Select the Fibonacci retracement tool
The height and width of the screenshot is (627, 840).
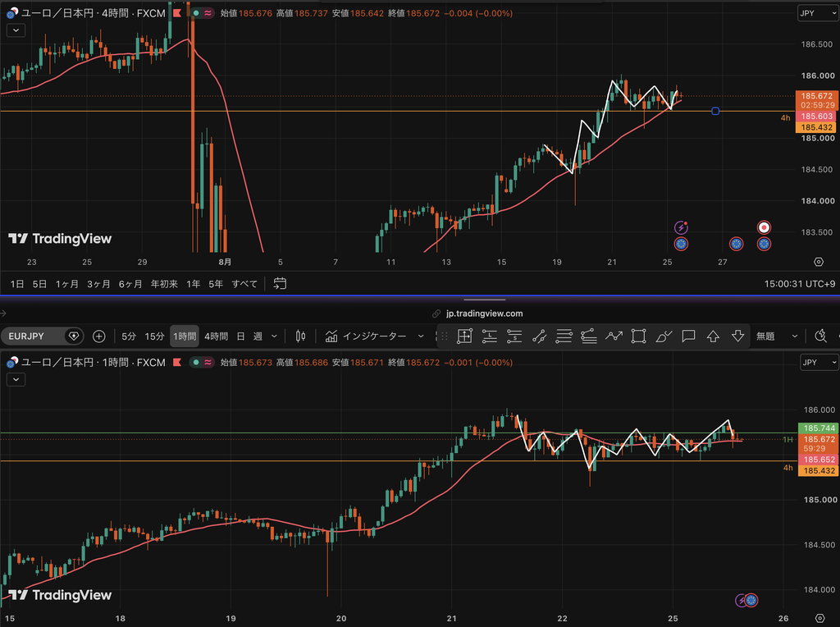coord(589,336)
